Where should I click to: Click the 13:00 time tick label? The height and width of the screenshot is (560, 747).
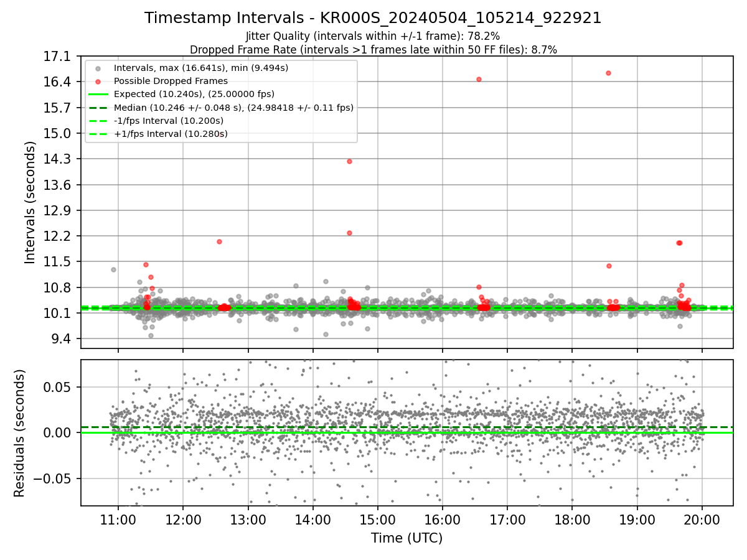[x=248, y=519]
